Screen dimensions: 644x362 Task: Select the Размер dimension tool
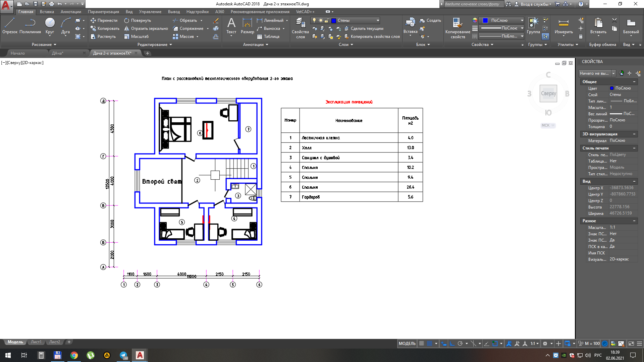247,26
